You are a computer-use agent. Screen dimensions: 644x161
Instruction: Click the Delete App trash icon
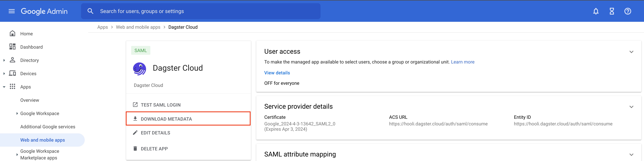(135, 148)
